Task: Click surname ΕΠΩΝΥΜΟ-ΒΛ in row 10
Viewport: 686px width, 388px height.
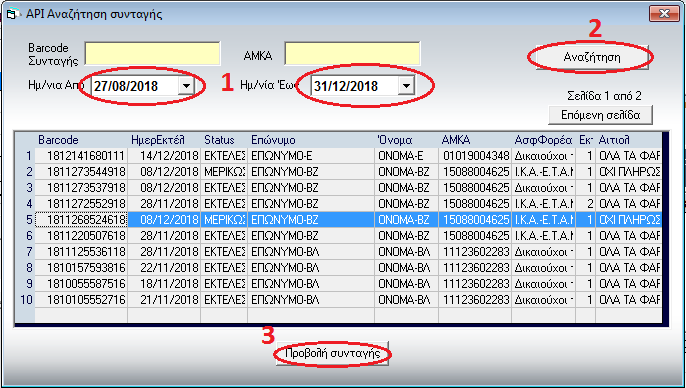Action: tap(311, 300)
